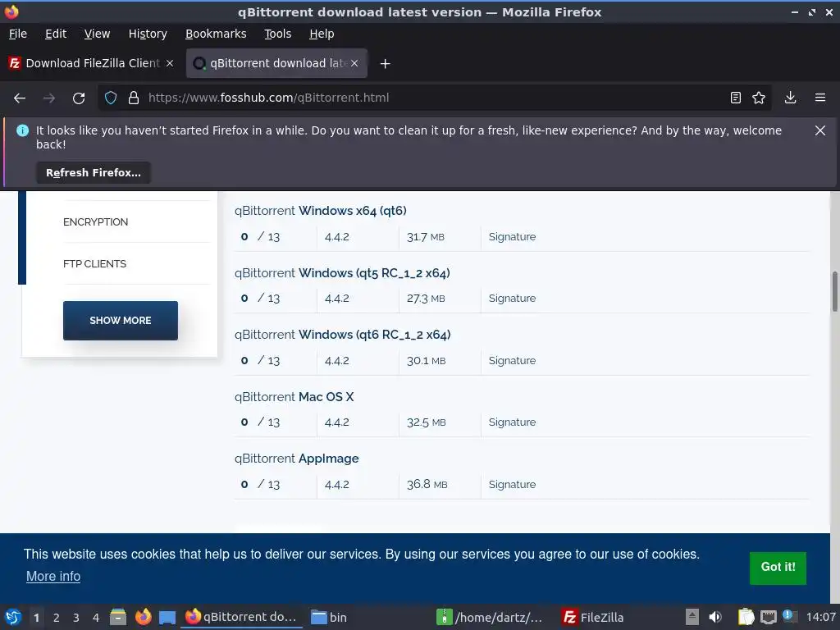
Task: Click the forward navigation arrow
Action: point(48,98)
